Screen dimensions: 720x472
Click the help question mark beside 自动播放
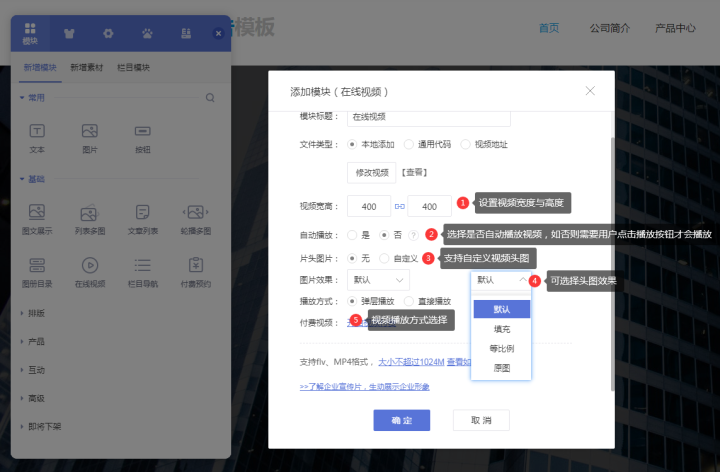[414, 235]
